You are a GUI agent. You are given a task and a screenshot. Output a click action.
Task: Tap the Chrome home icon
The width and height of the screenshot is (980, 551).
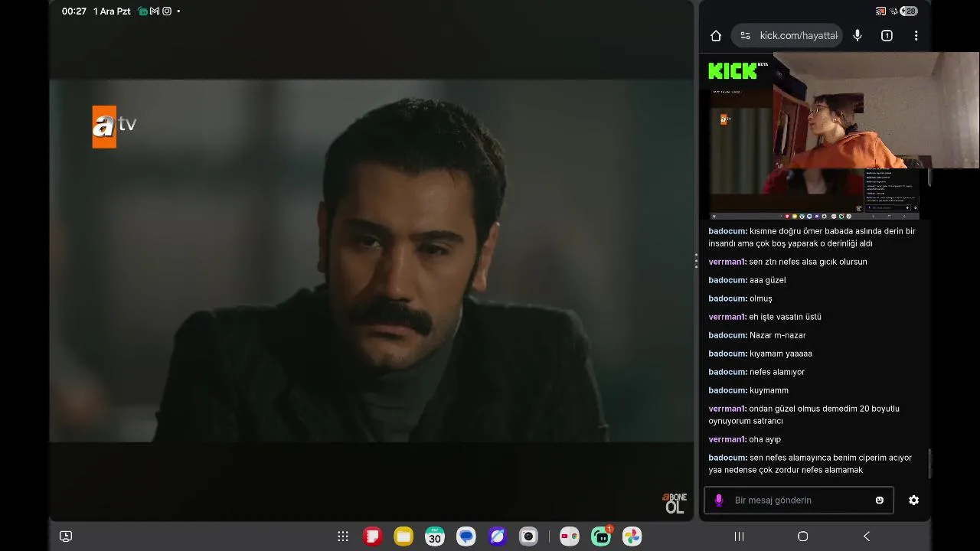click(x=716, y=35)
